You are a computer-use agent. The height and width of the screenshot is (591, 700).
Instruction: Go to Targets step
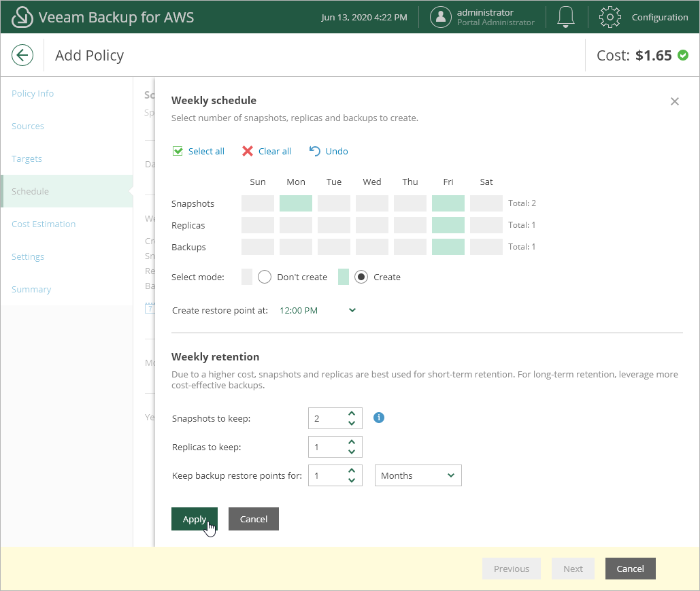[x=27, y=158]
